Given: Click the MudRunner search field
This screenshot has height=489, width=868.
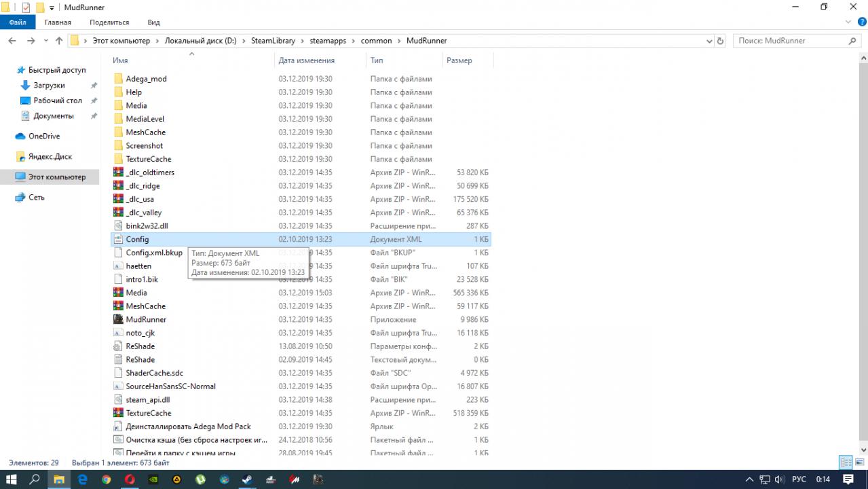Looking at the screenshot, I should [791, 41].
